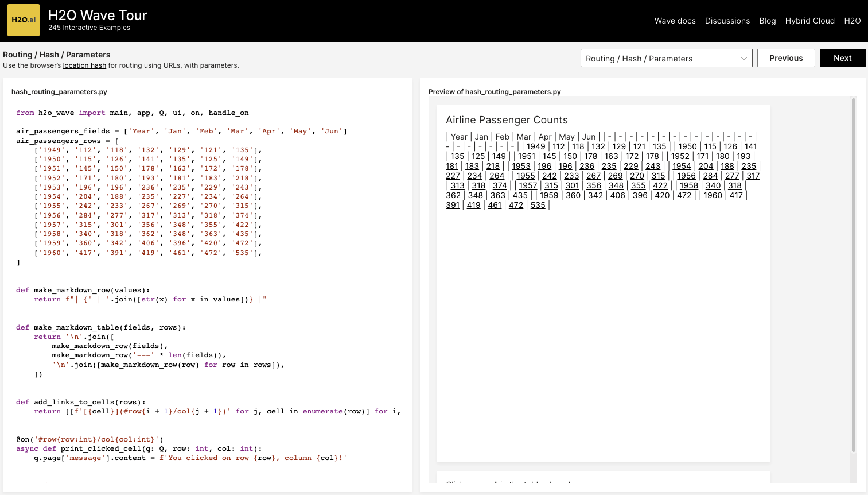Click the H2O navigation link

pyautogui.click(x=853, y=21)
